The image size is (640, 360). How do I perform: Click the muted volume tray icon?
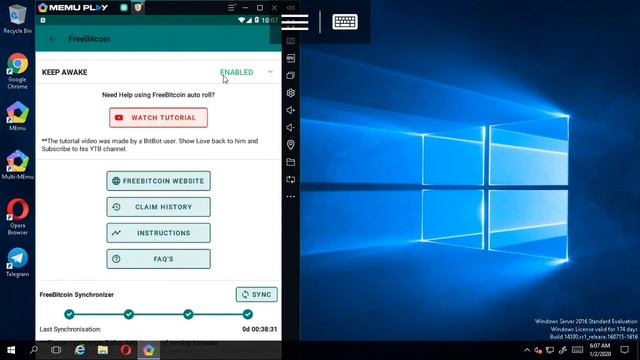(538, 350)
